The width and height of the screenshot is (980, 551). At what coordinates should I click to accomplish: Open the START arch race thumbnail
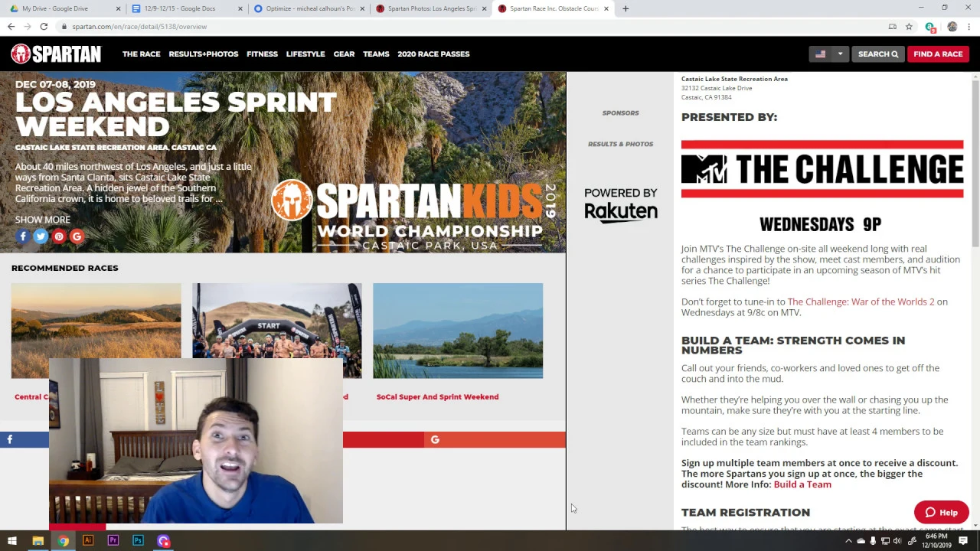coord(276,321)
